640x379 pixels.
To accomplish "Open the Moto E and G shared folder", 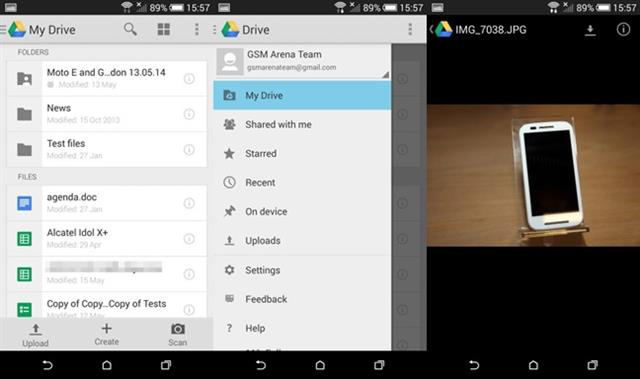I will pyautogui.click(x=24, y=78).
